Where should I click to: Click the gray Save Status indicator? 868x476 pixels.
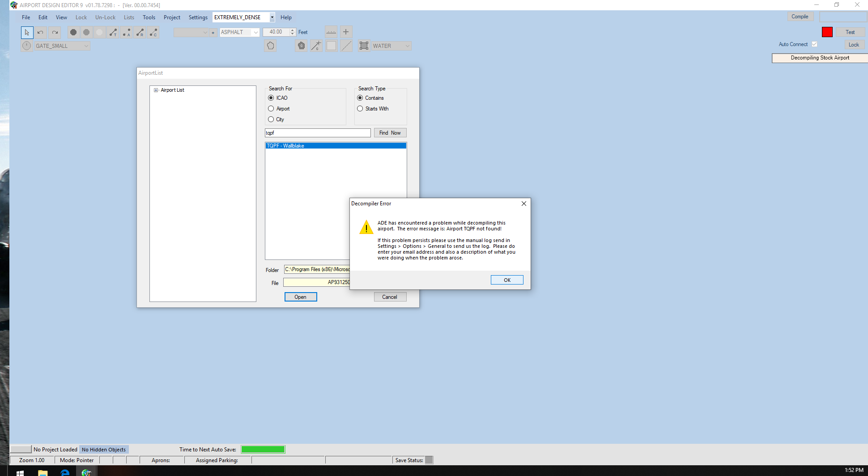pyautogui.click(x=429, y=460)
